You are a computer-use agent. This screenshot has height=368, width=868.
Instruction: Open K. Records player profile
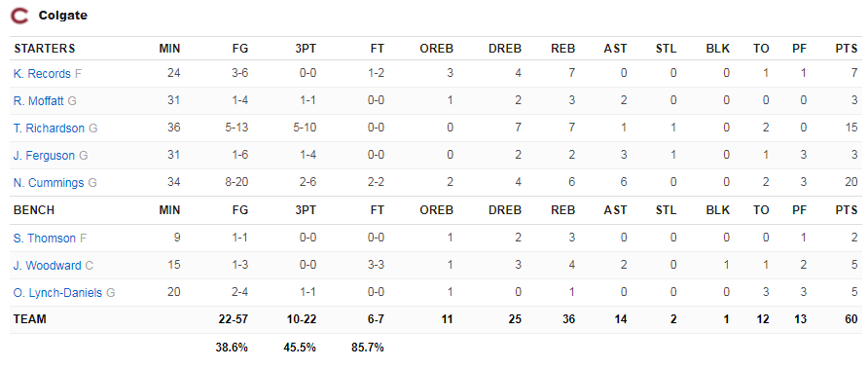[42, 74]
